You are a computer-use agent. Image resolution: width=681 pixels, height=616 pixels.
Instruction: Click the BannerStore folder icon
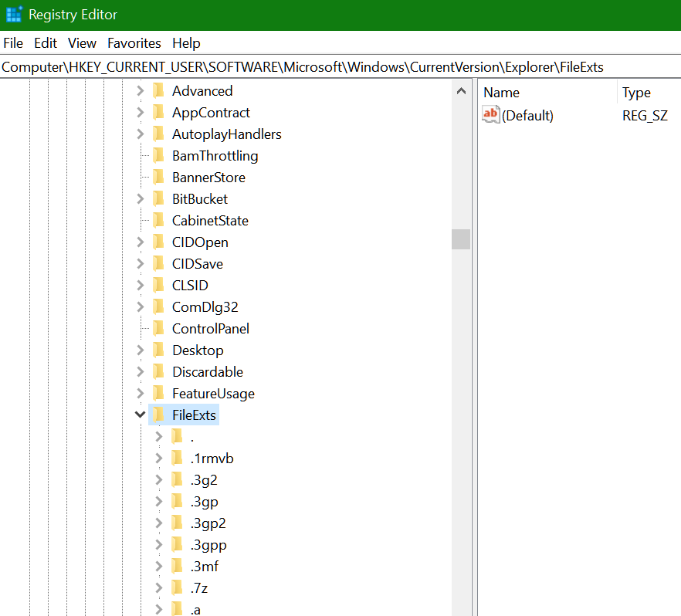[x=158, y=177]
